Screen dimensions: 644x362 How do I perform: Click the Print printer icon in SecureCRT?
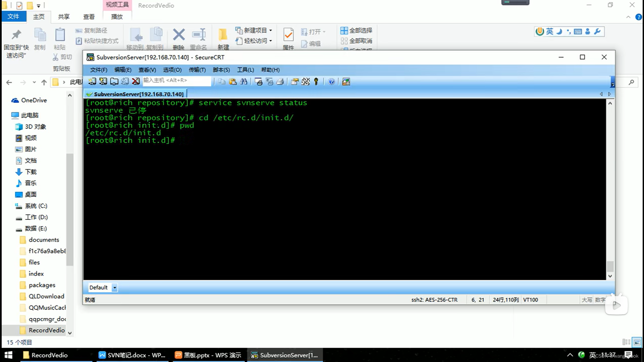280,81
